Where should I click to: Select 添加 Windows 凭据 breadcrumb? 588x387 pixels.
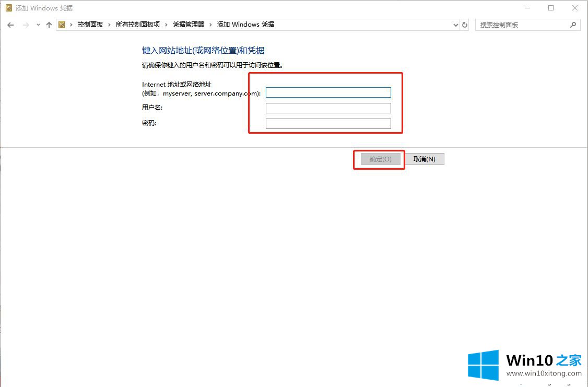pyautogui.click(x=245, y=25)
